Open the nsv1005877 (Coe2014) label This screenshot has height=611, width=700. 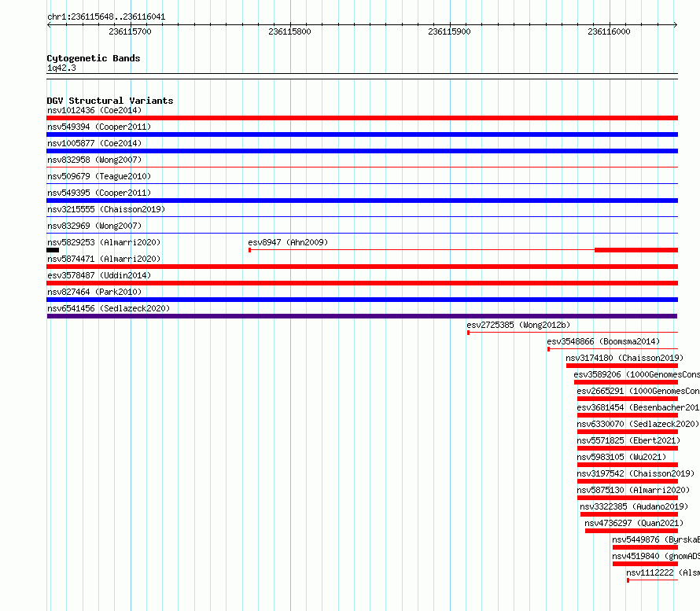(94, 143)
